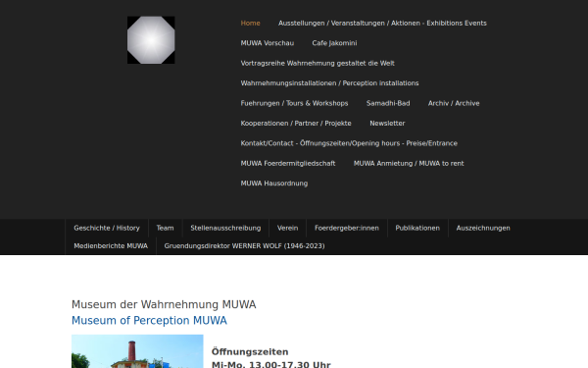The height and width of the screenshot is (368, 588).
Task: Open Auszeichnungen submenu item
Action: [483, 228]
